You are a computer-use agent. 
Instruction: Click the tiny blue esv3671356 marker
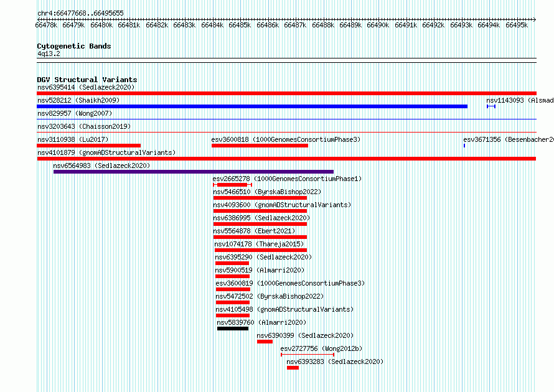pyautogui.click(x=464, y=146)
